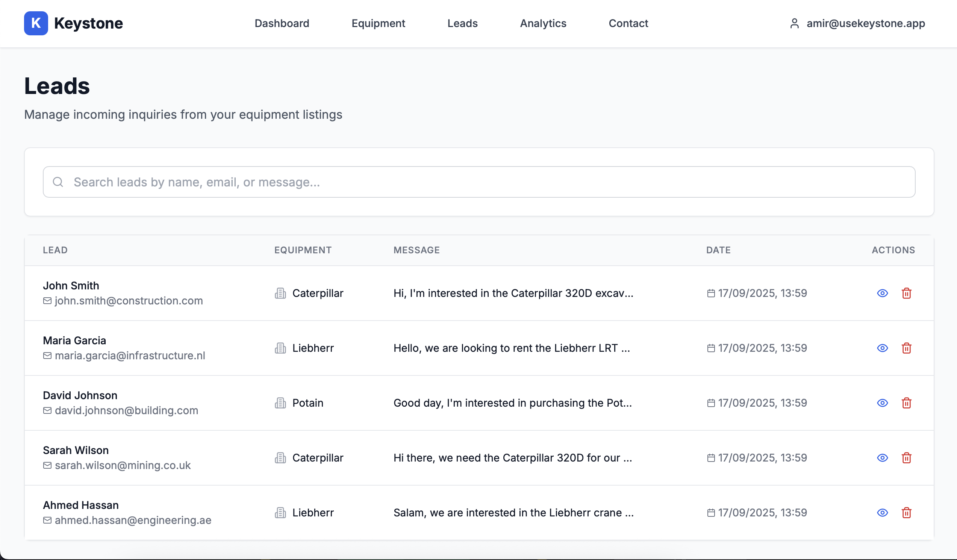The height and width of the screenshot is (560, 957).
Task: Click trash icon for Maria Garcia
Action: pyautogui.click(x=906, y=348)
